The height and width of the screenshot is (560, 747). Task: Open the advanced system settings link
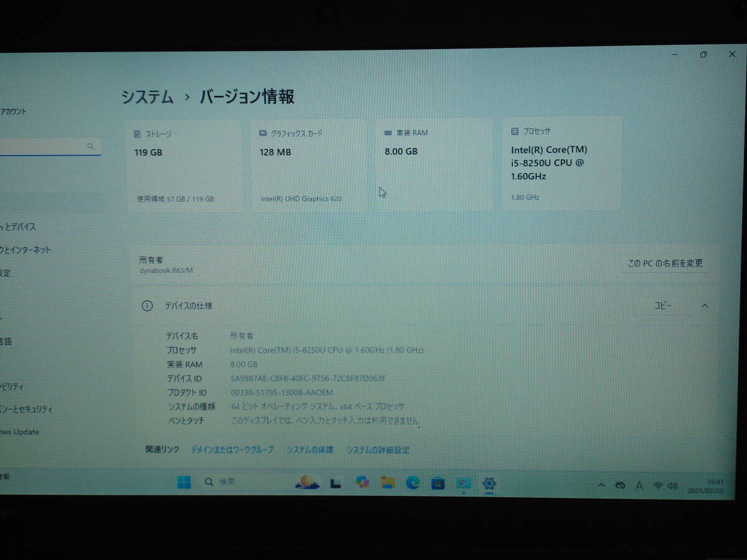point(378,450)
